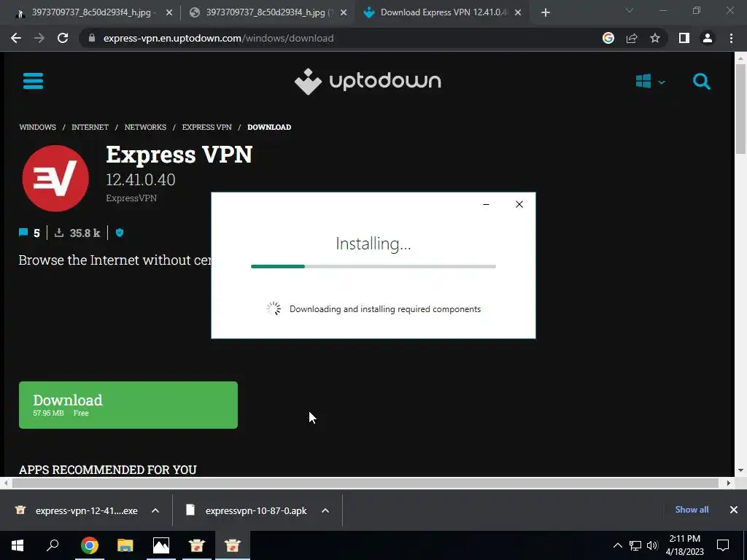This screenshot has height=560, width=747.
Task: Click NETWORKS in breadcrumb trail
Action: [145, 127]
